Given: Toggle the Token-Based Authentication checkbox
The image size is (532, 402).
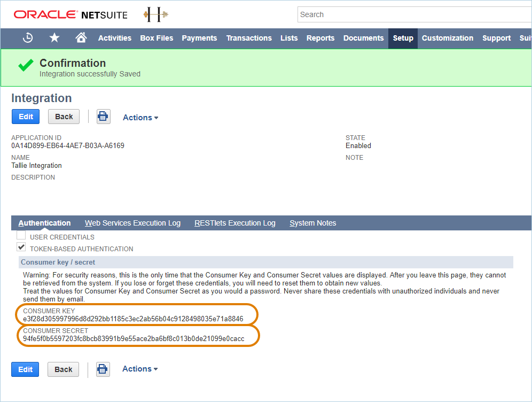Looking at the screenshot, I should click(x=21, y=247).
